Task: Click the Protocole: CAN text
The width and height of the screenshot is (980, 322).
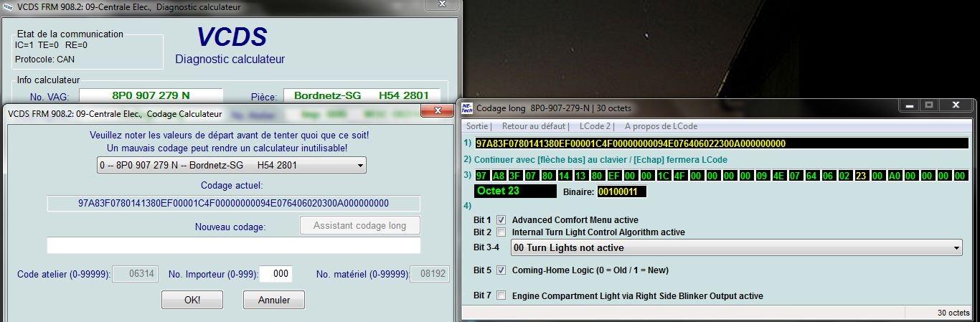Action: point(44,60)
